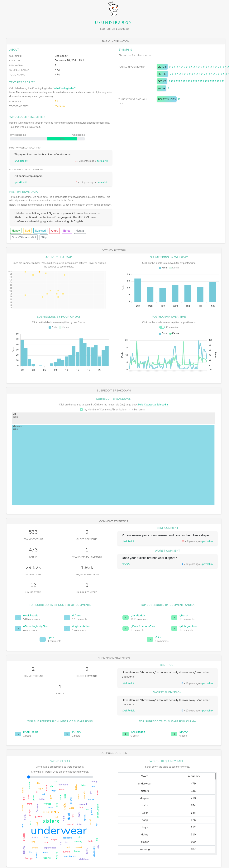
Task: Click rank 3 badge beside r/DoesAnybodyElse 4 comments
Action: click(18, 628)
